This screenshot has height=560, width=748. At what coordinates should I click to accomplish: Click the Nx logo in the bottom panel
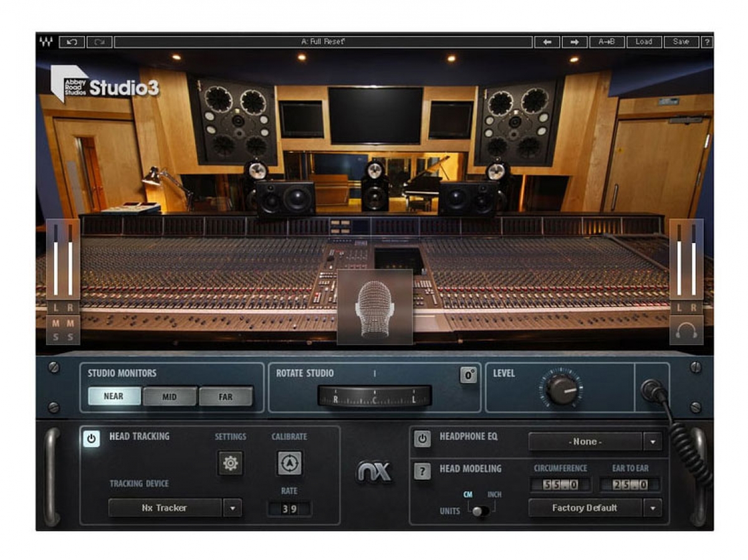(x=374, y=472)
